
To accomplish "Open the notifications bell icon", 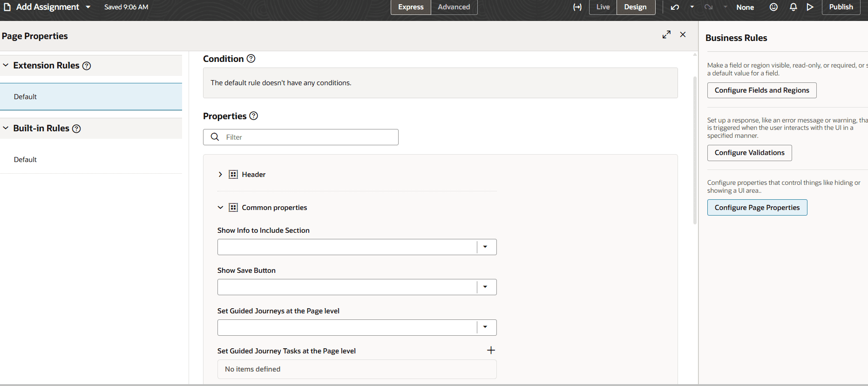I will click(793, 7).
